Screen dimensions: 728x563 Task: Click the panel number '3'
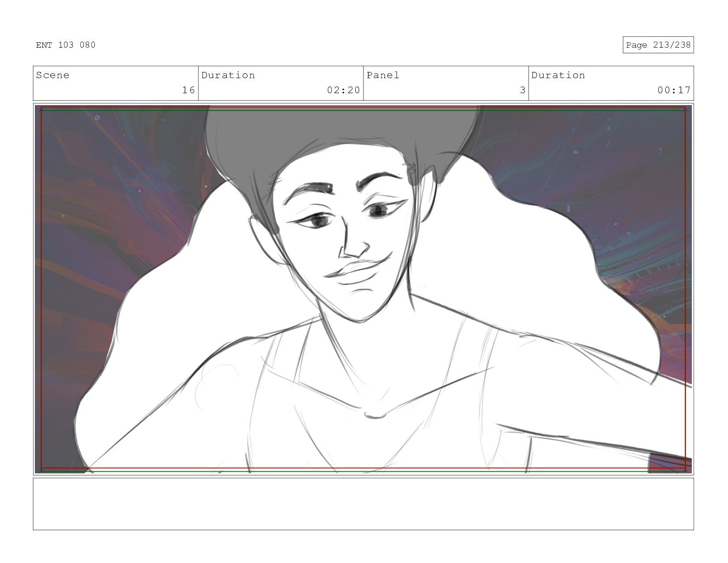click(x=522, y=90)
